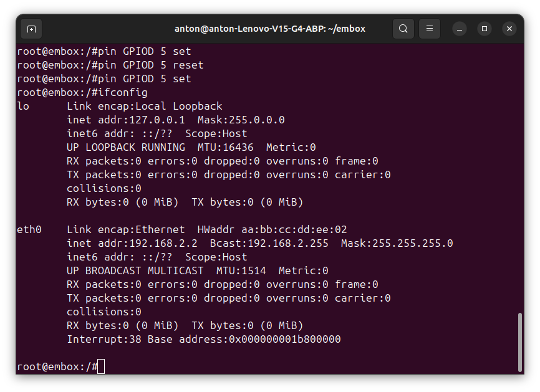Click the eth0 interface name
The height and width of the screenshot is (392, 540).
click(29, 230)
